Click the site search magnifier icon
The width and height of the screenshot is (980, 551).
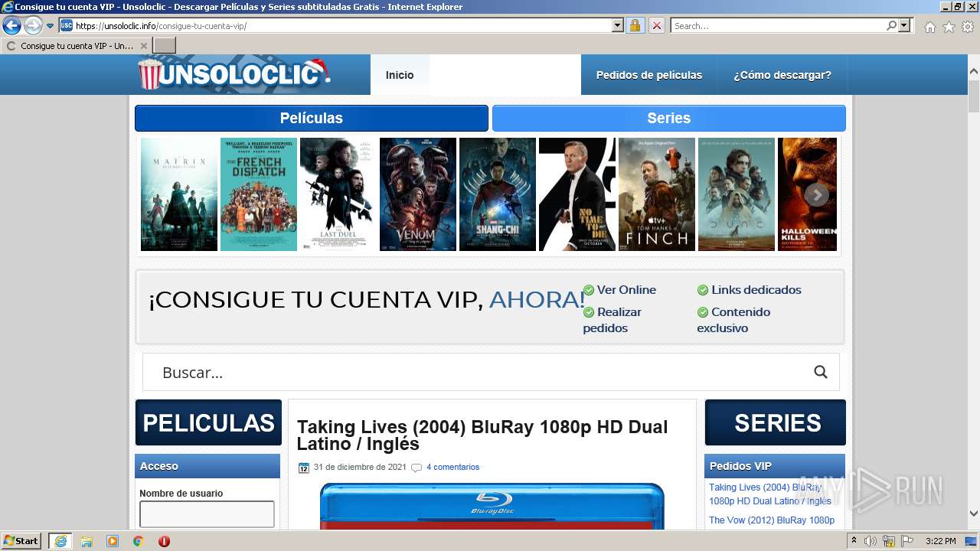click(821, 372)
